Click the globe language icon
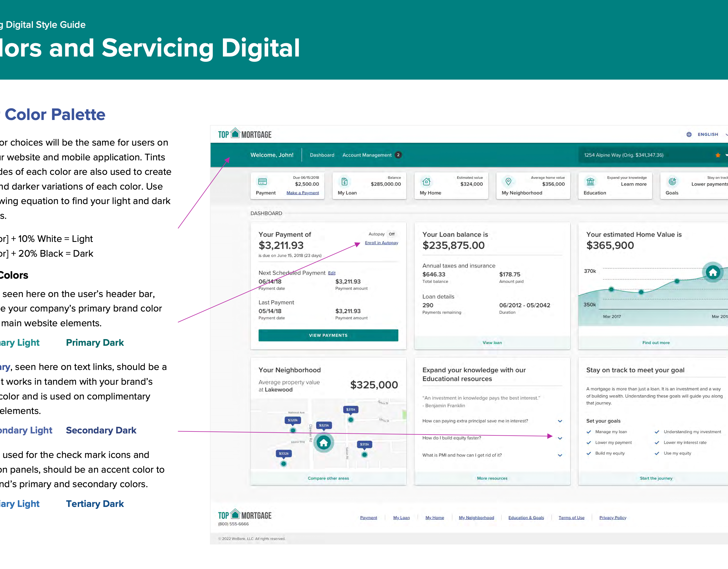This screenshot has height=569, width=728. tap(689, 134)
